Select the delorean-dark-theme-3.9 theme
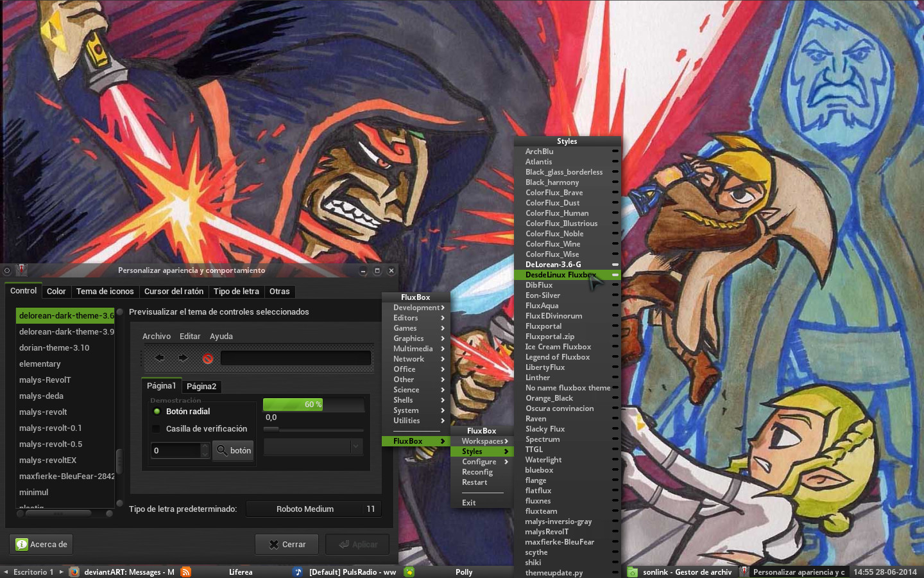 click(65, 332)
